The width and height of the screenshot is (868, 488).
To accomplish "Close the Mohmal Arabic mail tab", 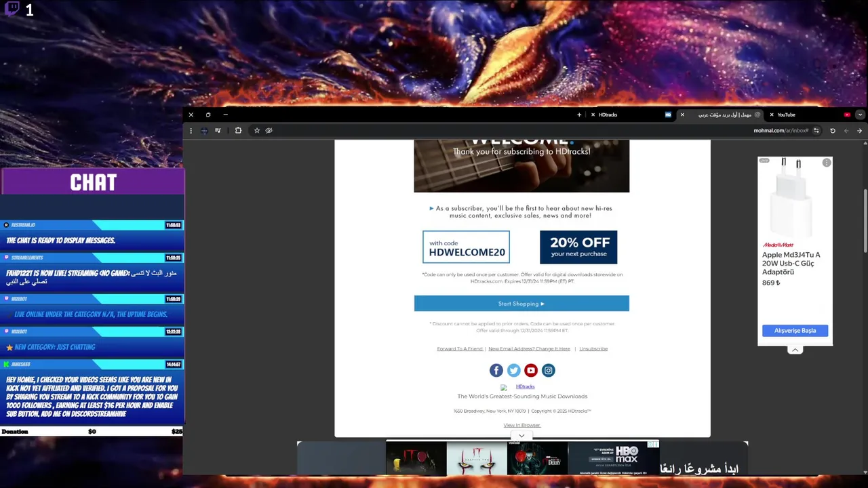I will [x=682, y=115].
